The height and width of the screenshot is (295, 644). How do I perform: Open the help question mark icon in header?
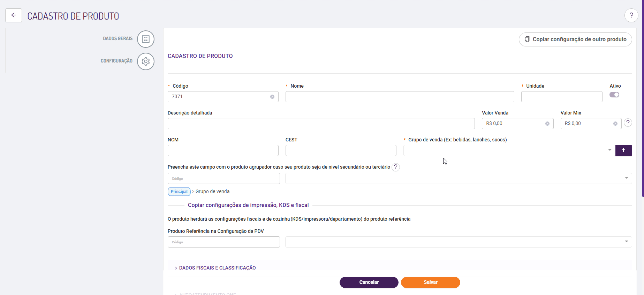point(631,15)
